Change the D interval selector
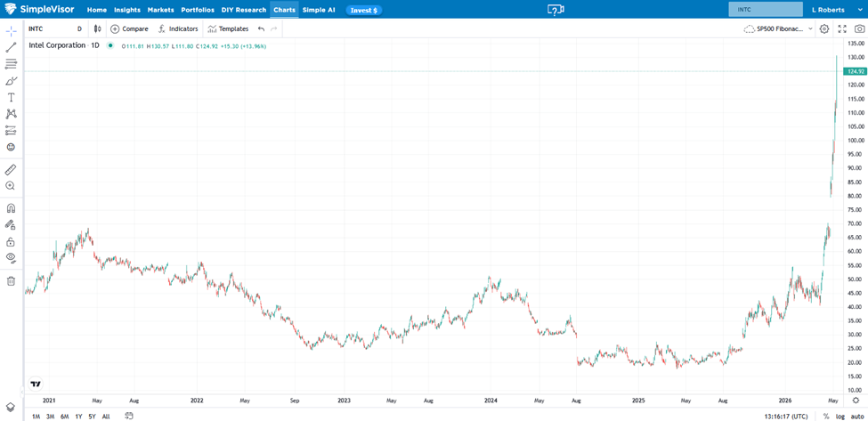 (79, 28)
